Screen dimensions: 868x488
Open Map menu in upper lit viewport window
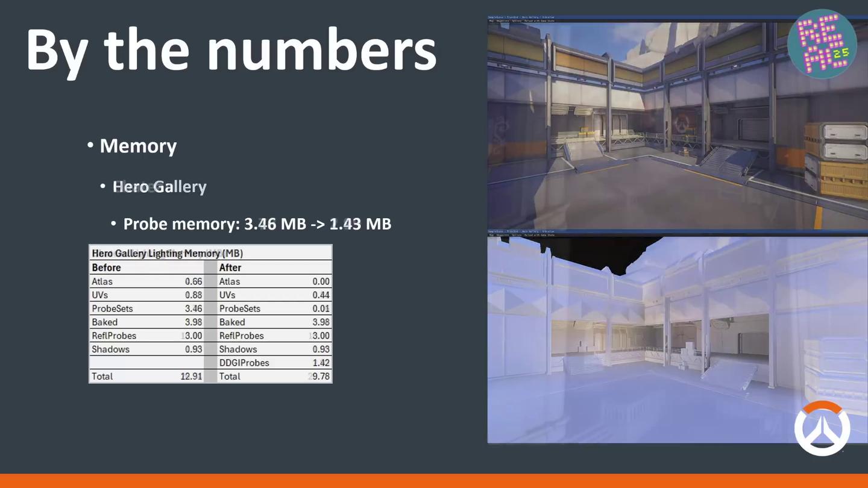(491, 21)
